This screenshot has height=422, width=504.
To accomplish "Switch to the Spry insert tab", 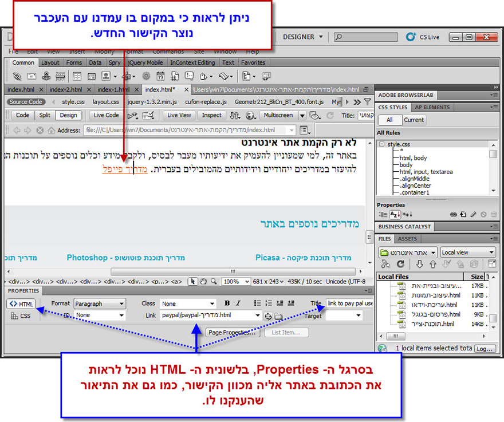I will pos(114,62).
